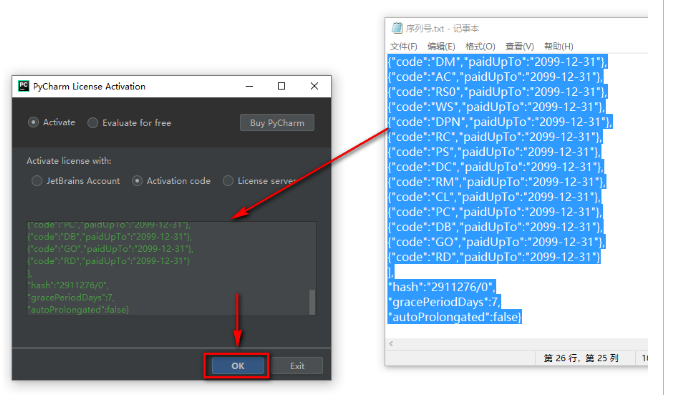Click the "code":"GO" line in Notepad
Viewport: 675px width, 395px height.
496,242
